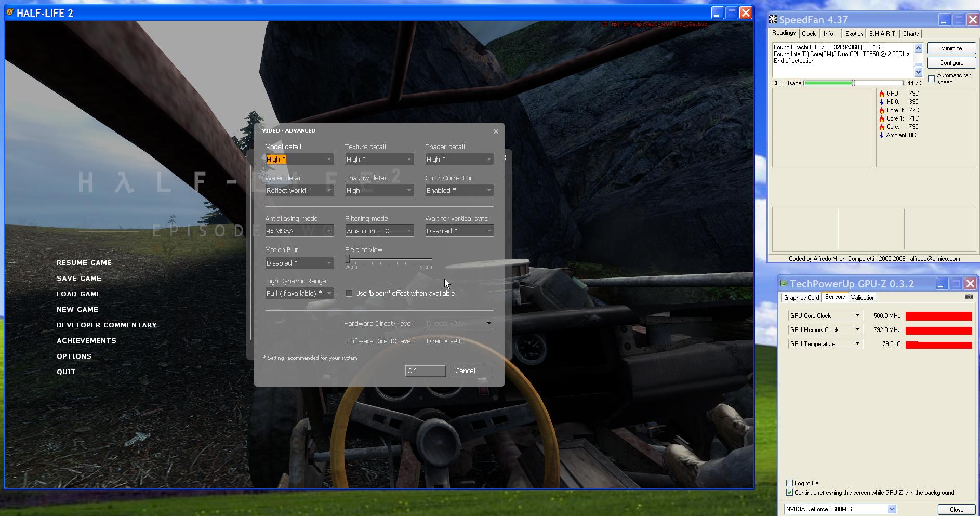Open the Water detail dropdown

pos(299,190)
